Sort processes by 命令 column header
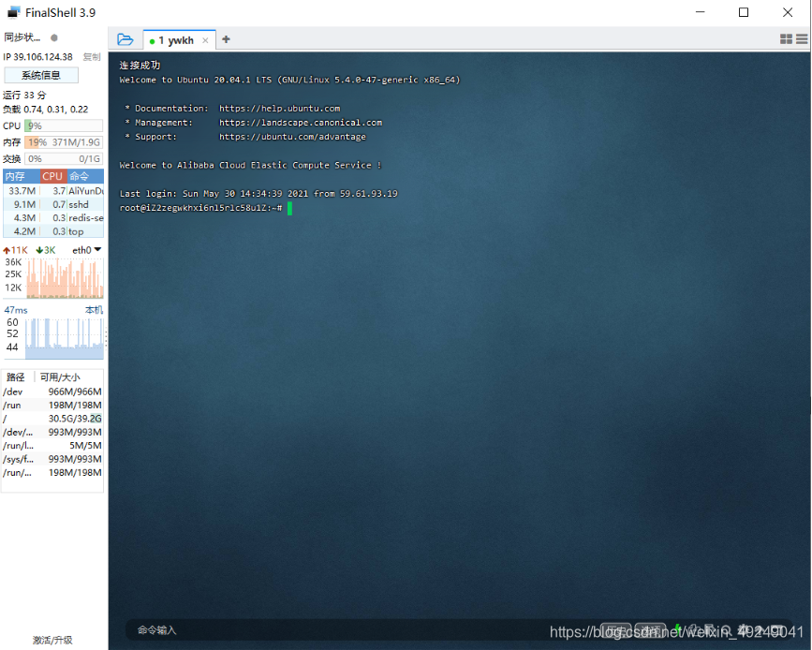 tap(85, 176)
